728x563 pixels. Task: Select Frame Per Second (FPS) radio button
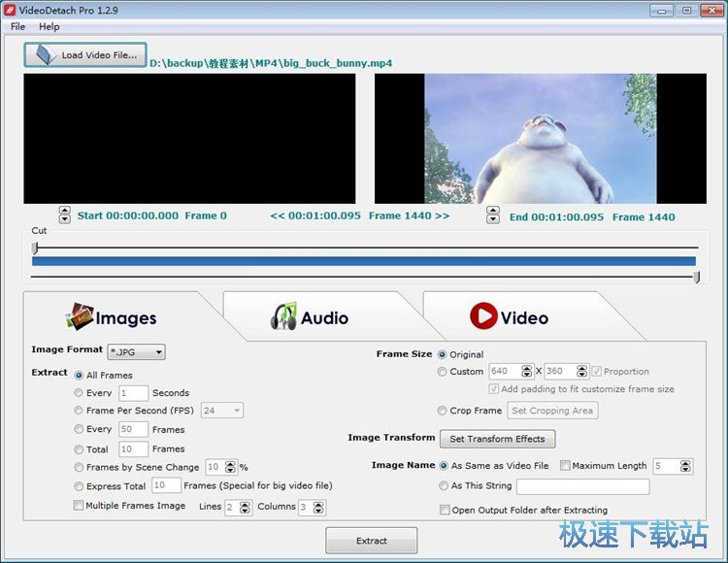(79, 411)
